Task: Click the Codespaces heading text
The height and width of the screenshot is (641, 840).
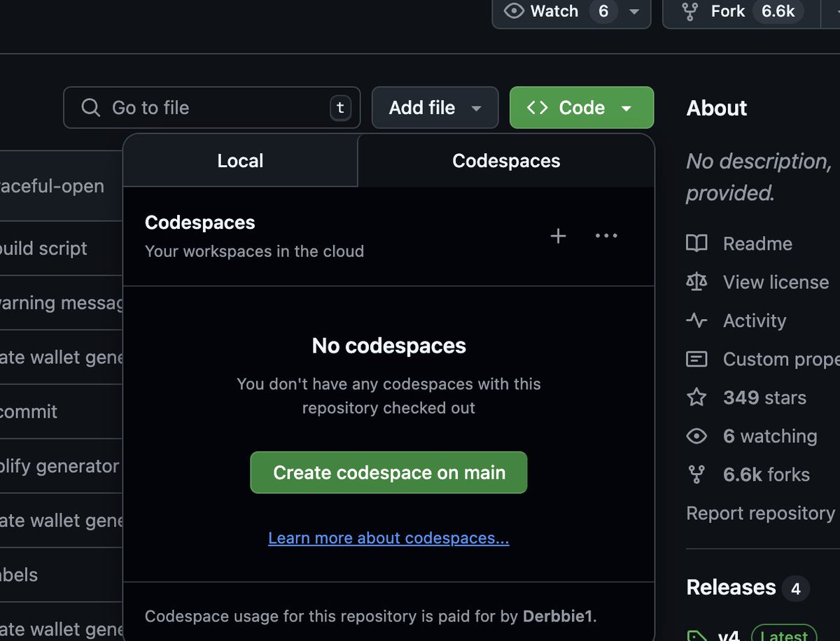Action: click(200, 223)
